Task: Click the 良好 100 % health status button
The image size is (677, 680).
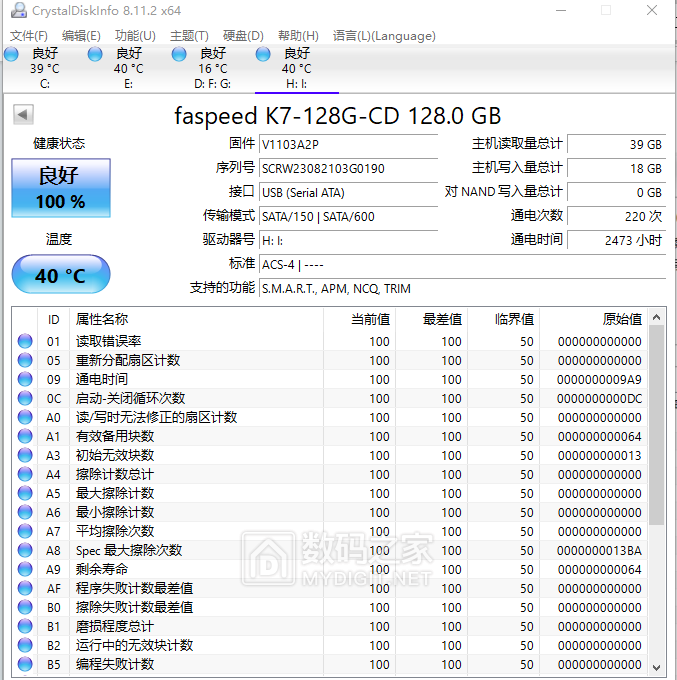Action: [61, 188]
